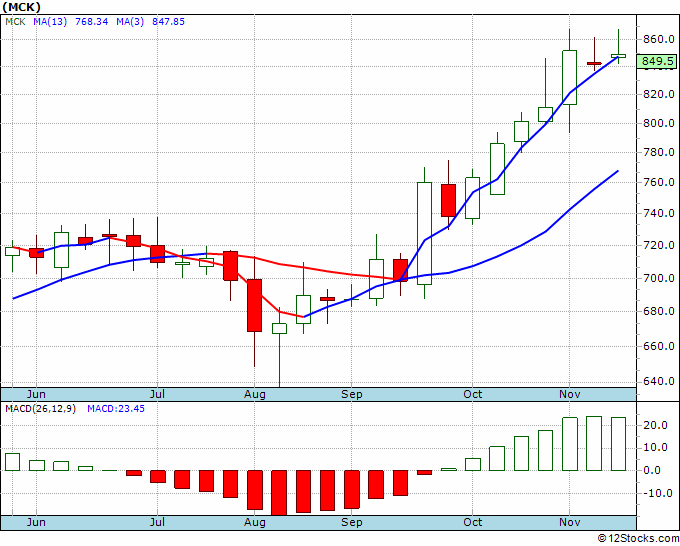
Task: Click the 820.0 price axis label
Action: (659, 94)
